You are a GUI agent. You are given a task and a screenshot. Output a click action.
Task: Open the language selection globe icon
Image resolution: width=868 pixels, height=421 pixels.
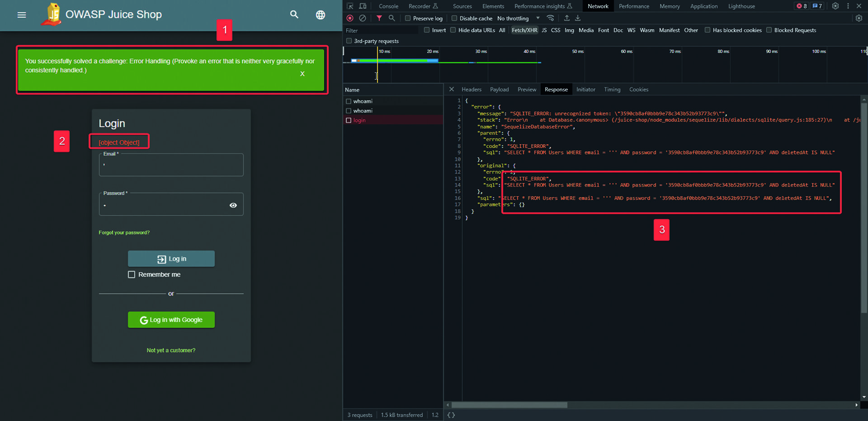pyautogui.click(x=320, y=15)
